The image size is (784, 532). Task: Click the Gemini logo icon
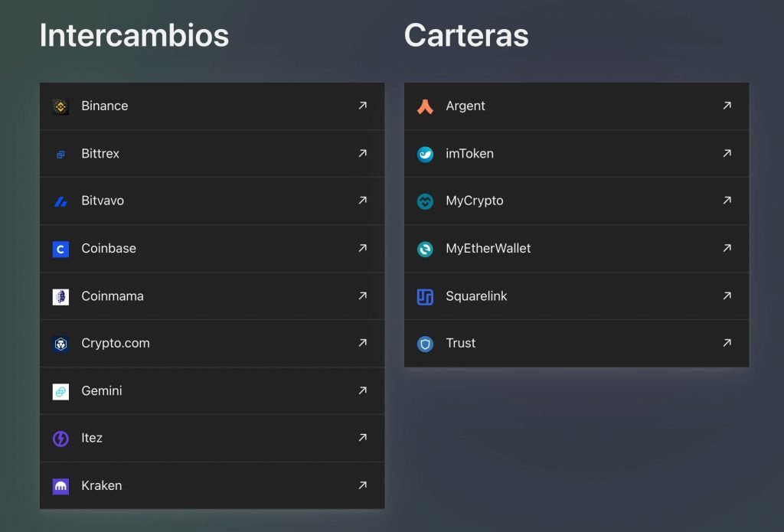(60, 391)
